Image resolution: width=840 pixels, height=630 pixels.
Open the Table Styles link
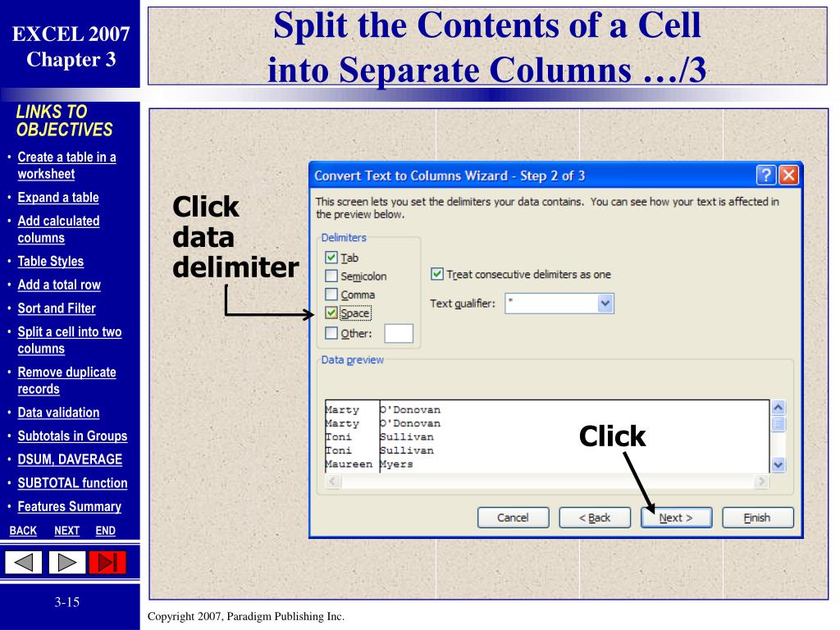tap(50, 262)
